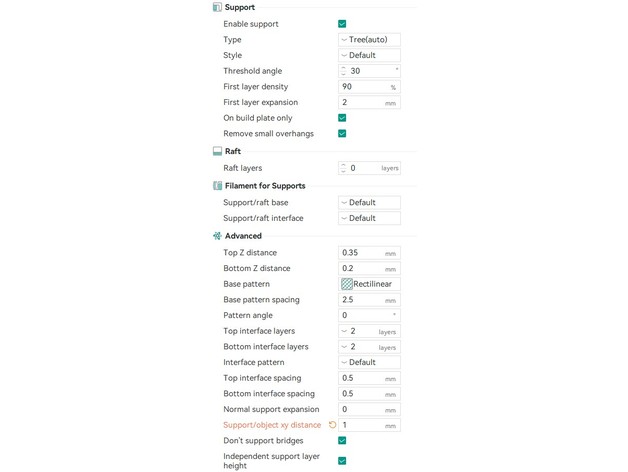Open Support/raft base filament dropdown
Image resolution: width=628 pixels, height=472 pixels.
pos(369,203)
